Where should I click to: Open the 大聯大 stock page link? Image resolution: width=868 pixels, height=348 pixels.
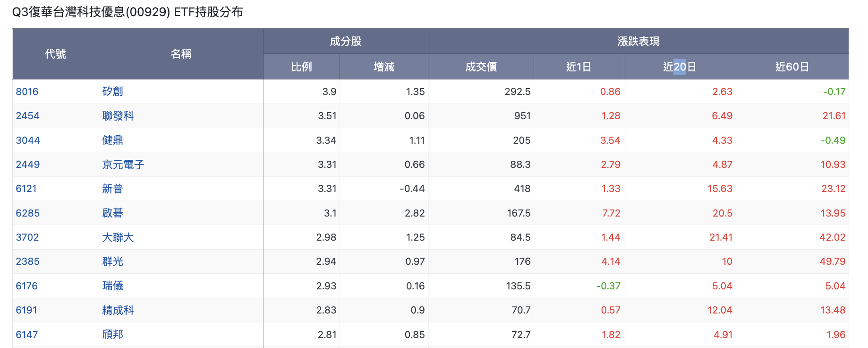click(x=118, y=237)
